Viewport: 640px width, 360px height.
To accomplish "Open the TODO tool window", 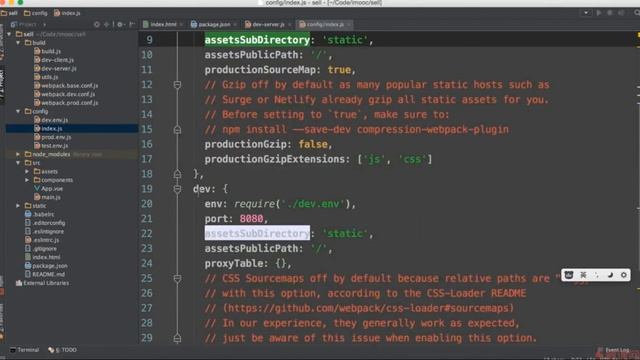I will (62, 350).
